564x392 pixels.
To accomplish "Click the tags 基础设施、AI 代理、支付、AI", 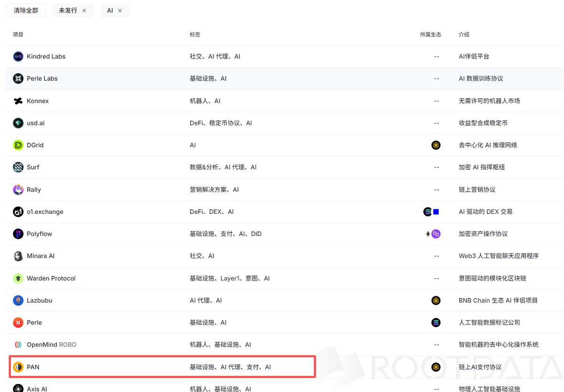I will pyautogui.click(x=230, y=367).
